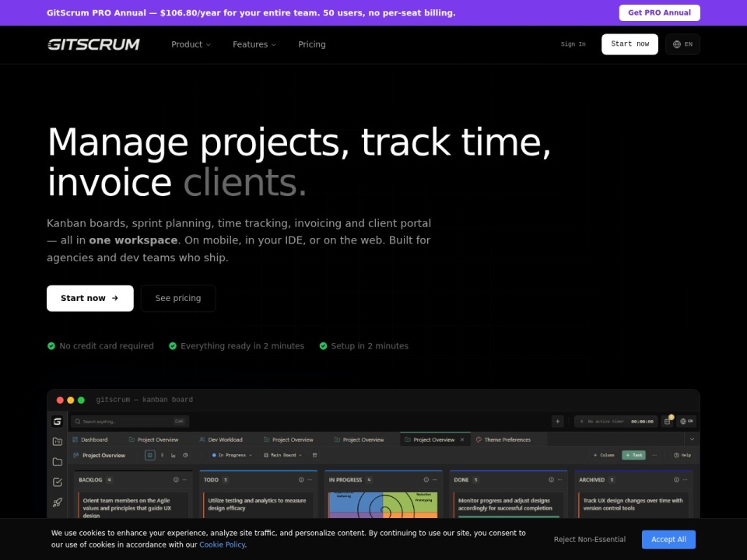747x560 pixels.
Task: Open the folder icon in the sidebar
Action: pos(57,462)
